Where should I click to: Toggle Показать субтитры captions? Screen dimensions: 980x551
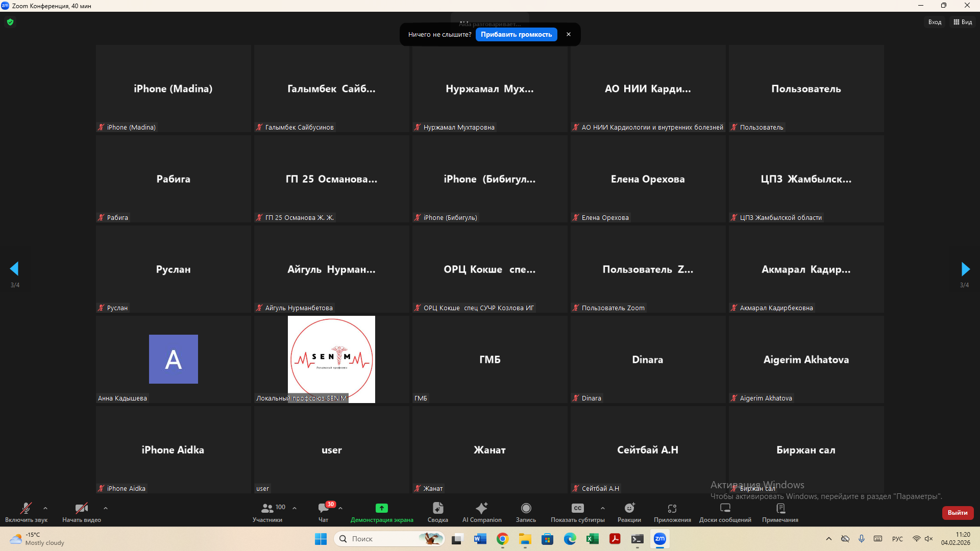click(577, 508)
